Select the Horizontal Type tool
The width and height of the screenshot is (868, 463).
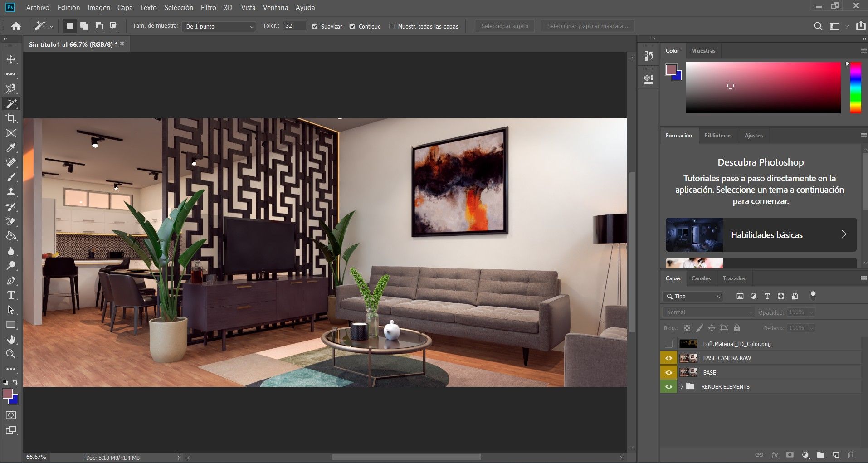click(11, 296)
